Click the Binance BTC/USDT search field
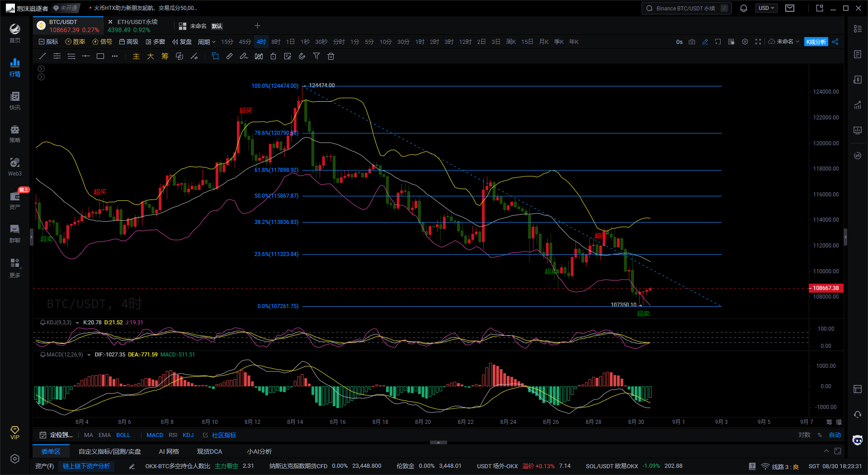The width and height of the screenshot is (868, 475). [x=685, y=8]
